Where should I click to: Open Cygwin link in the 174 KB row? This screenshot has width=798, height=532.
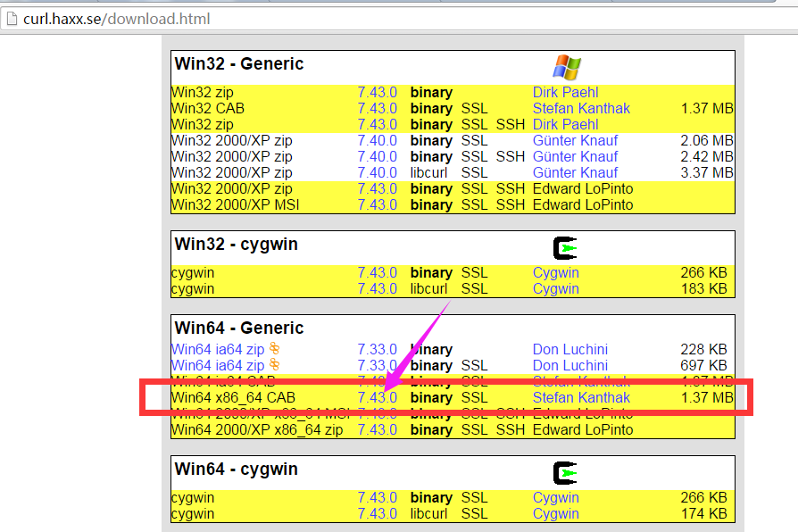pos(556,513)
